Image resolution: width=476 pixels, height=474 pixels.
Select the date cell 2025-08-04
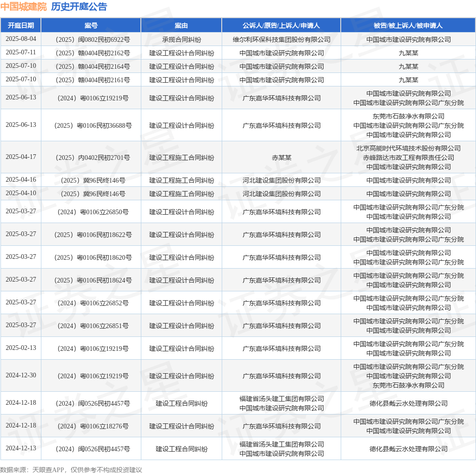coord(20,39)
